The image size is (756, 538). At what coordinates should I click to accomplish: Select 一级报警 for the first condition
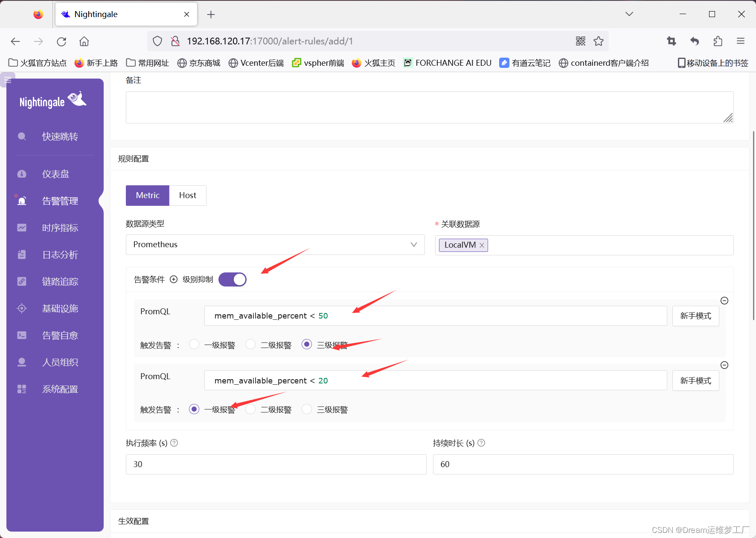194,344
